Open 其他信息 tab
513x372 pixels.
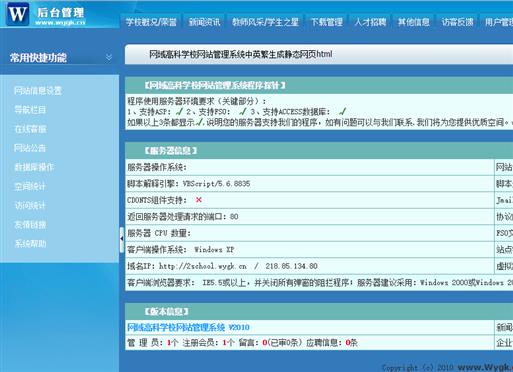414,22
